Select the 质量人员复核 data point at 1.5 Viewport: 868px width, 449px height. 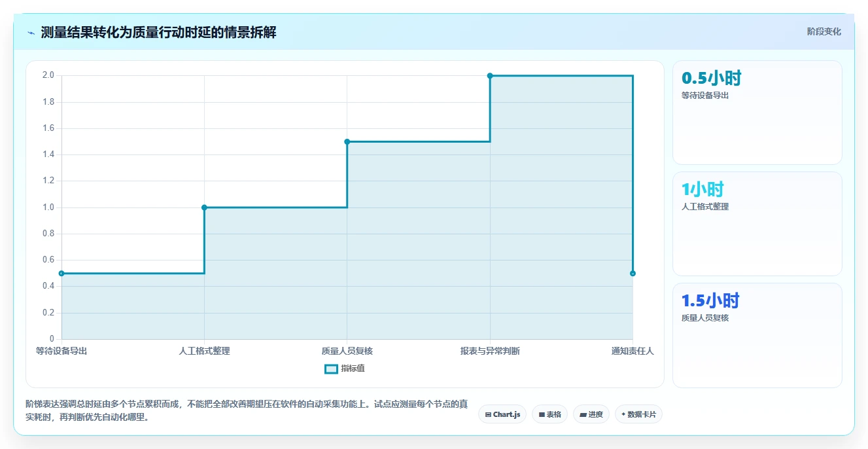347,141
